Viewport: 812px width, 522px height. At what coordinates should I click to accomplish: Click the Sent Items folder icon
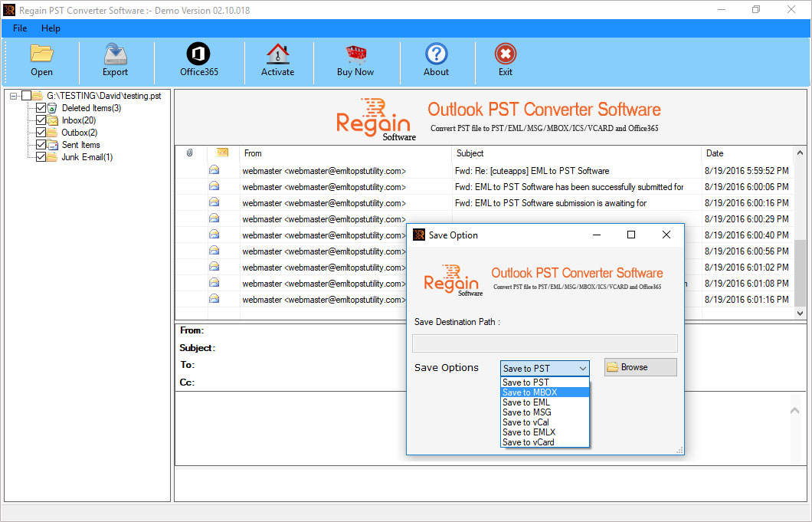52,145
